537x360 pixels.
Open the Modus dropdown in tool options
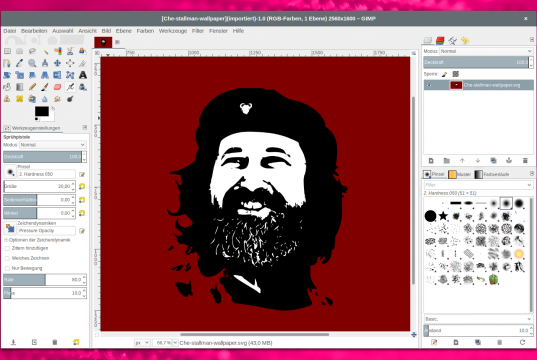[53, 145]
